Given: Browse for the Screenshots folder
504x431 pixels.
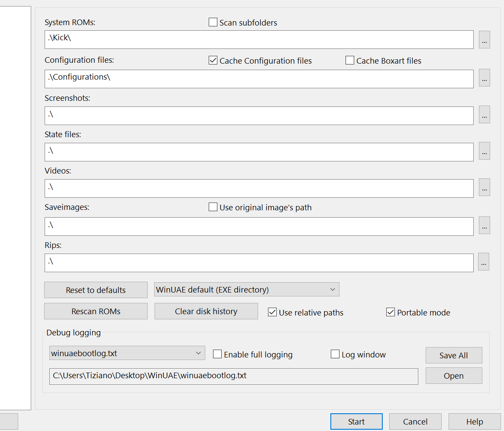Looking at the screenshot, I should [484, 115].
